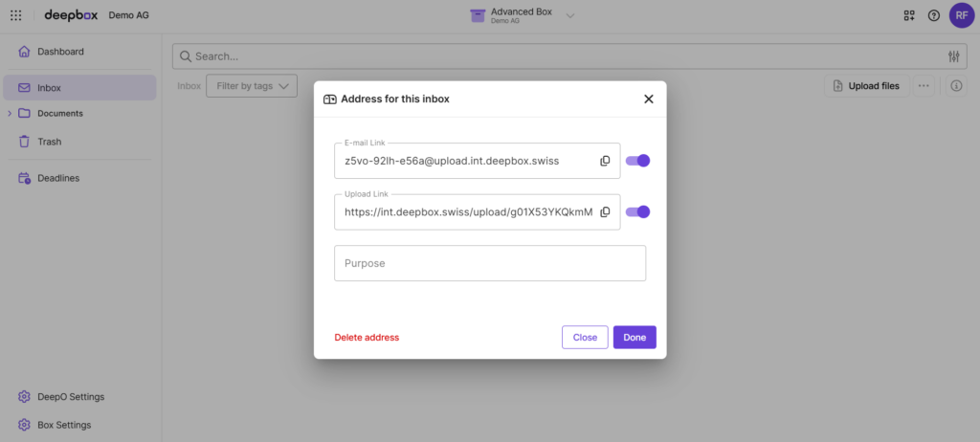Image resolution: width=980 pixels, height=442 pixels.
Task: Open Box Settings
Action: [x=63, y=425]
